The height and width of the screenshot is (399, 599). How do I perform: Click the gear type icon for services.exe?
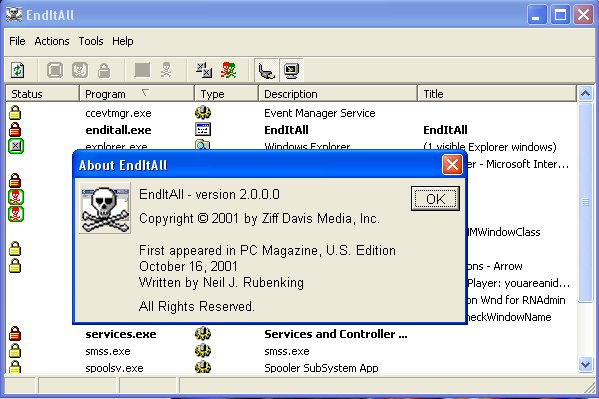pos(203,334)
